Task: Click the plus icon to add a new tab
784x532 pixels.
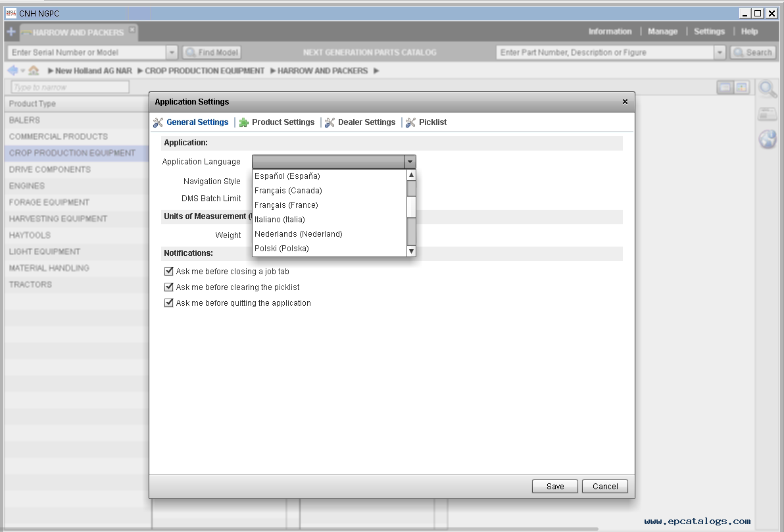Action: pyautogui.click(x=11, y=32)
